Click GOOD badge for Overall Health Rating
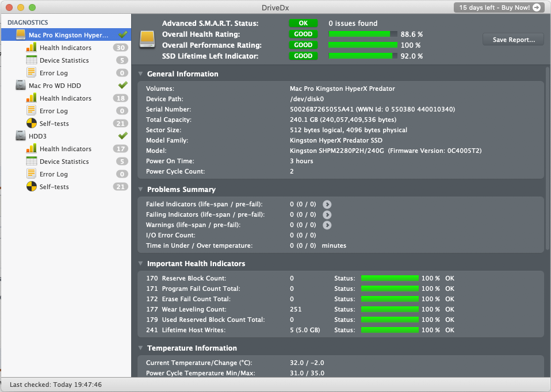 click(303, 34)
